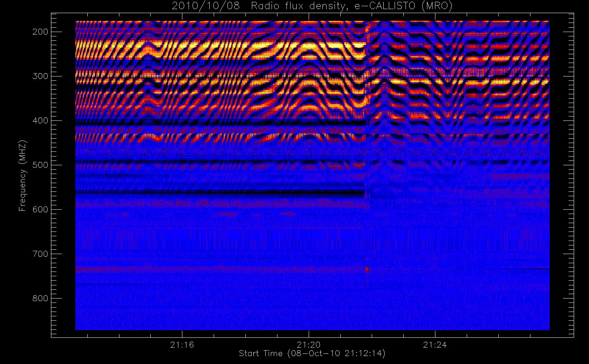Click the 500 frequency tick label
The width and height of the screenshot is (589, 364).
coord(40,165)
